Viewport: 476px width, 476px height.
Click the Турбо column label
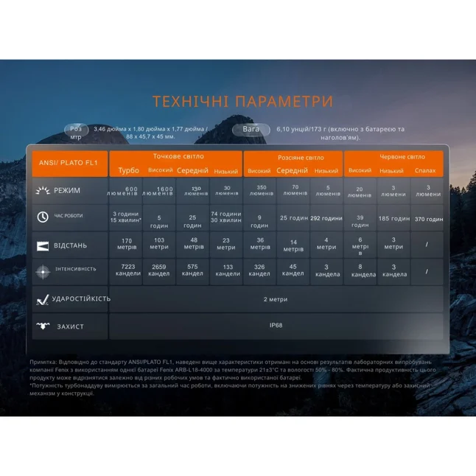coord(129,170)
